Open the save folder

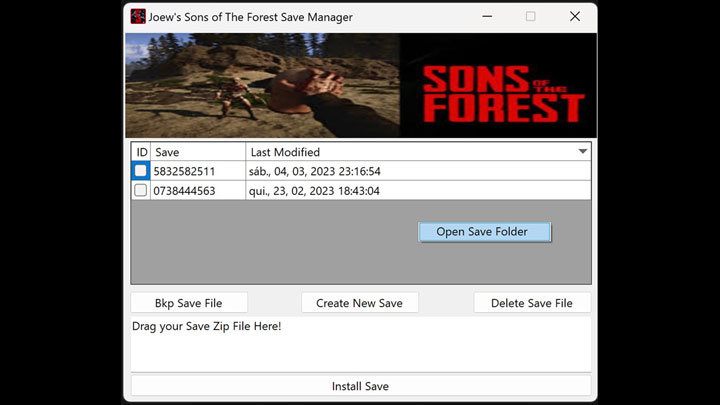tap(484, 232)
